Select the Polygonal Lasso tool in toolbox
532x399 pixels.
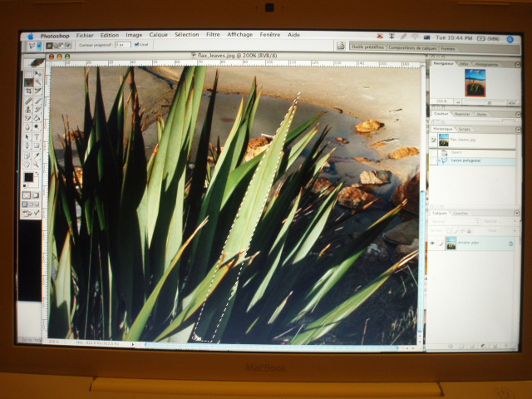pyautogui.click(x=28, y=82)
